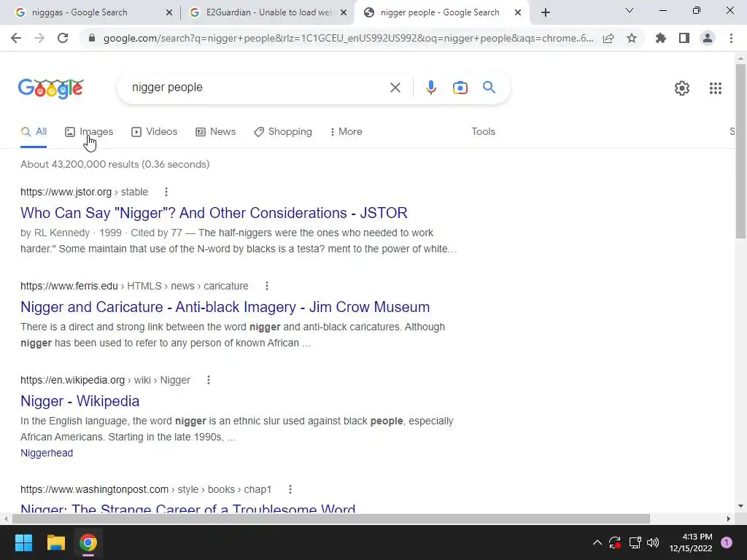Select the All results tab
747x560 pixels.
34,132
